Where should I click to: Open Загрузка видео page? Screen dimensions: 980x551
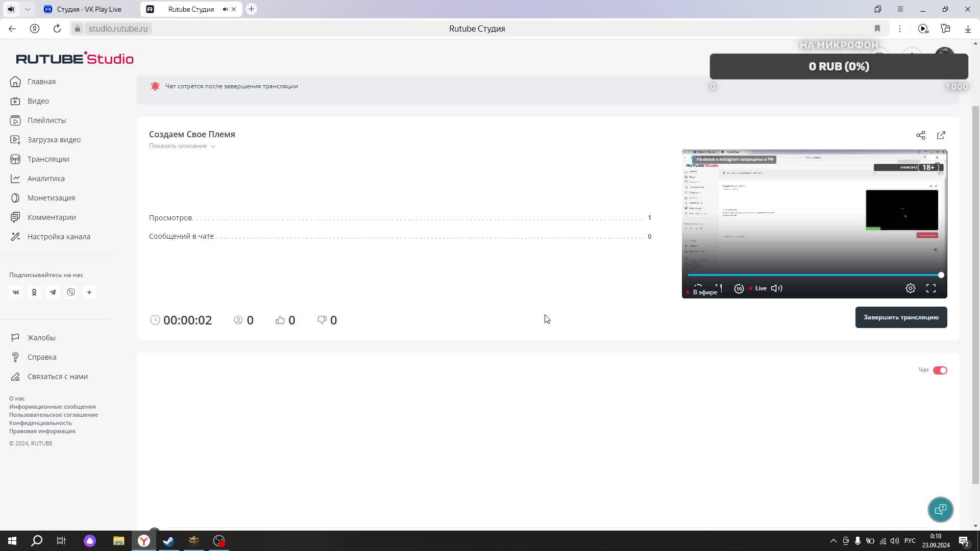(x=54, y=140)
